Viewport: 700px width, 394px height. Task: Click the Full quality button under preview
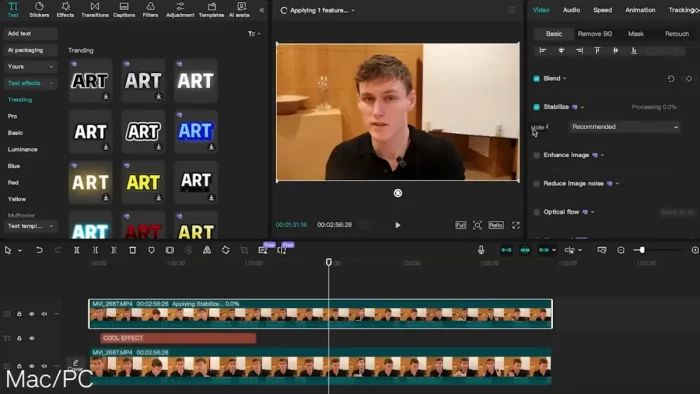461,225
